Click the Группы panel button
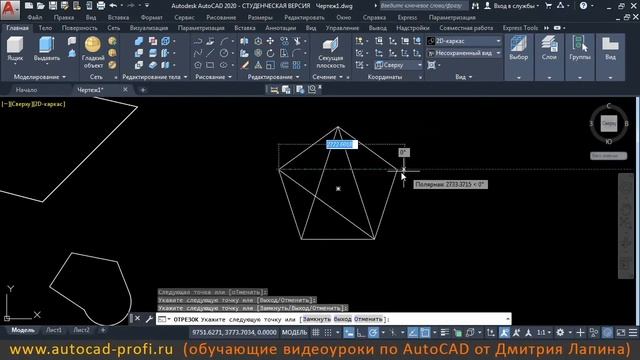This screenshot has height=360, width=640. point(580,49)
